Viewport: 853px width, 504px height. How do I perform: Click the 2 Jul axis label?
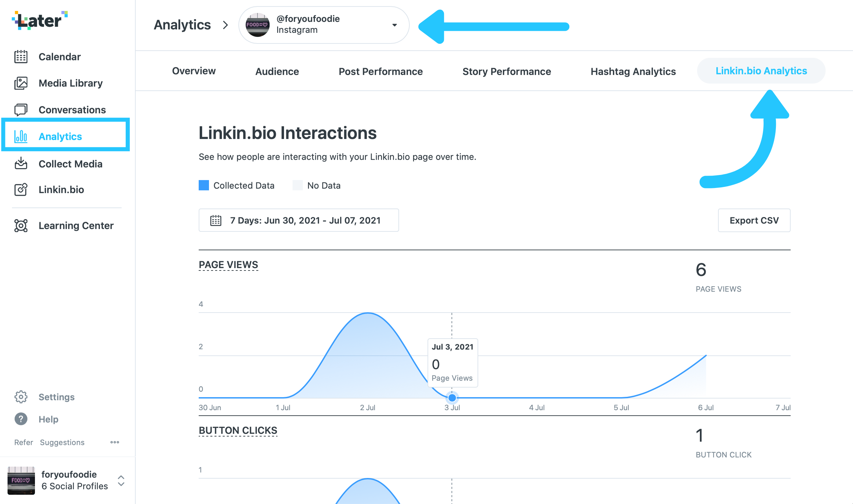coord(368,407)
